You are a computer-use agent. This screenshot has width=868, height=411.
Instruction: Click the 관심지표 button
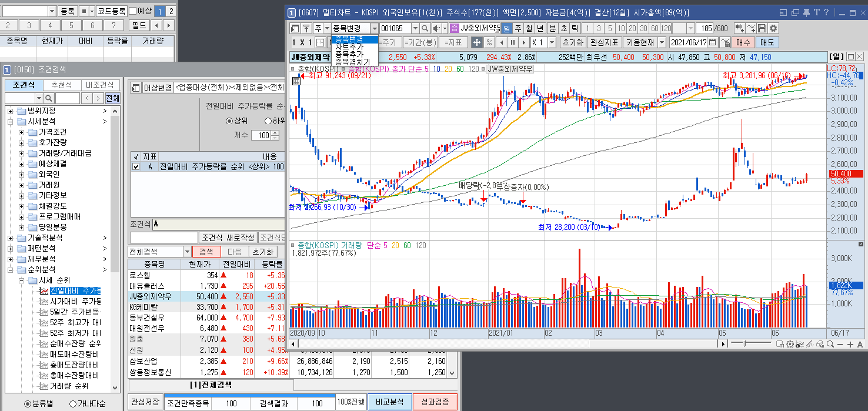605,42
